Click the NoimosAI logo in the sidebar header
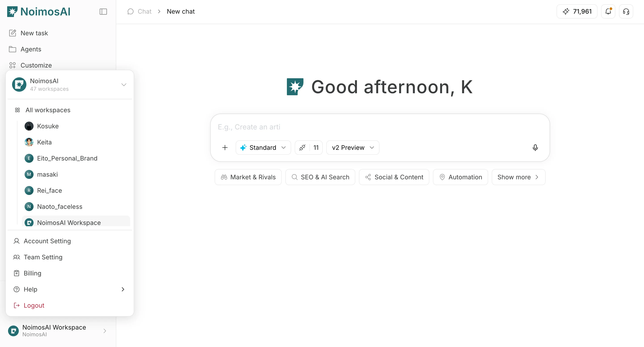644x347 pixels. (39, 11)
